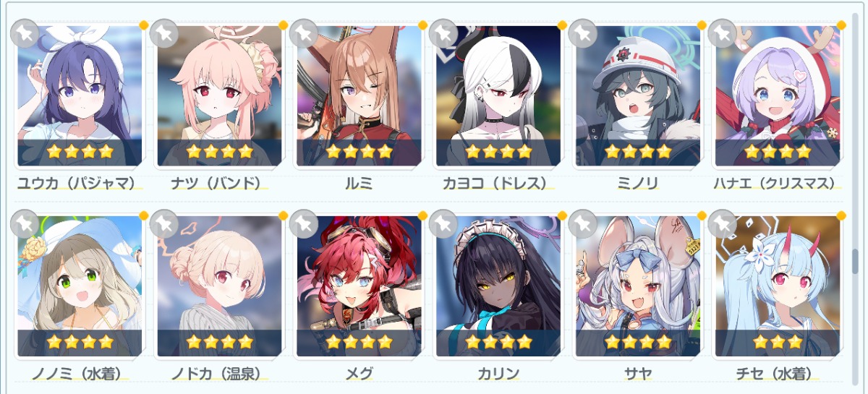Toggle the pin on ハナエ（クリスマス）
This screenshot has width=868, height=394.
tap(723, 33)
